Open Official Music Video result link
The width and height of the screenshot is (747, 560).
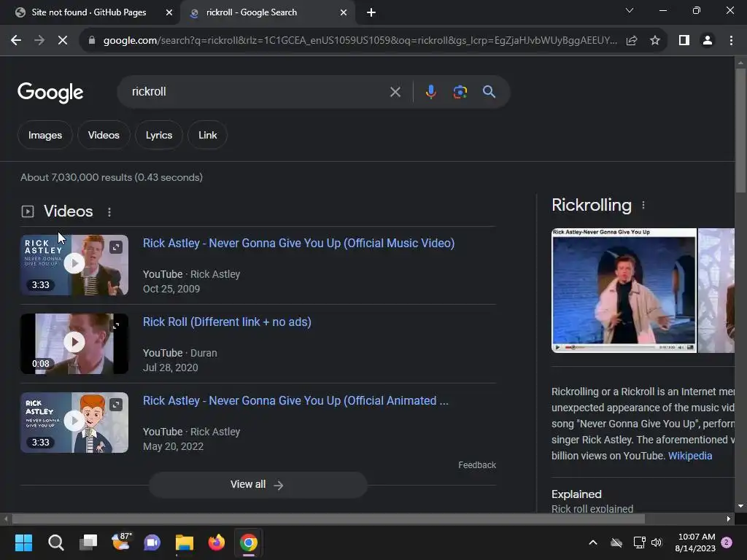tap(298, 244)
